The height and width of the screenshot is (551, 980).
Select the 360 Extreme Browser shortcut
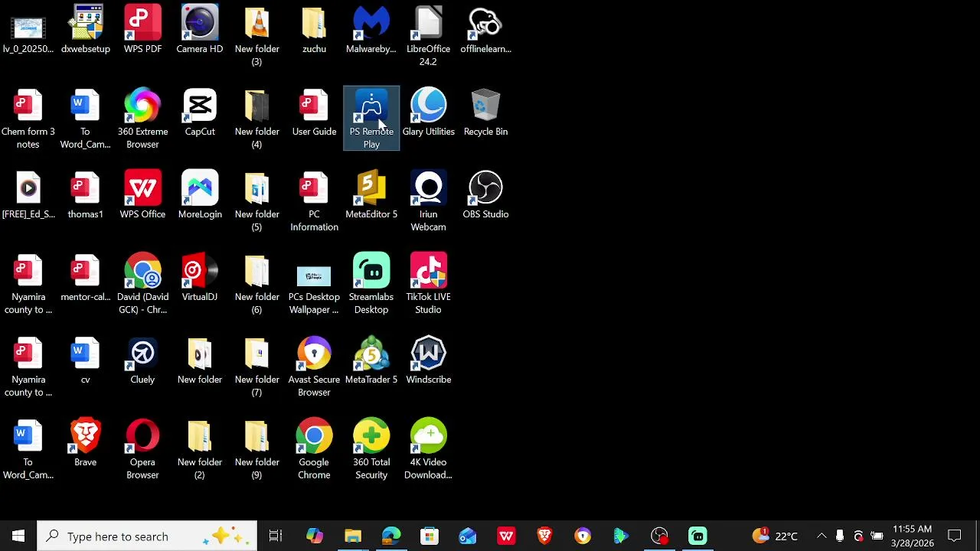(142, 118)
